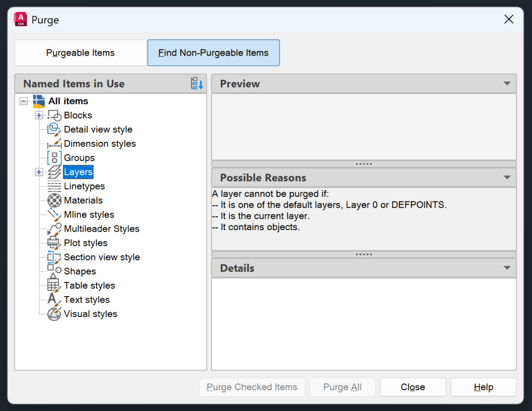Select the Multileader Styles icon
The image size is (532, 411).
(x=54, y=229)
